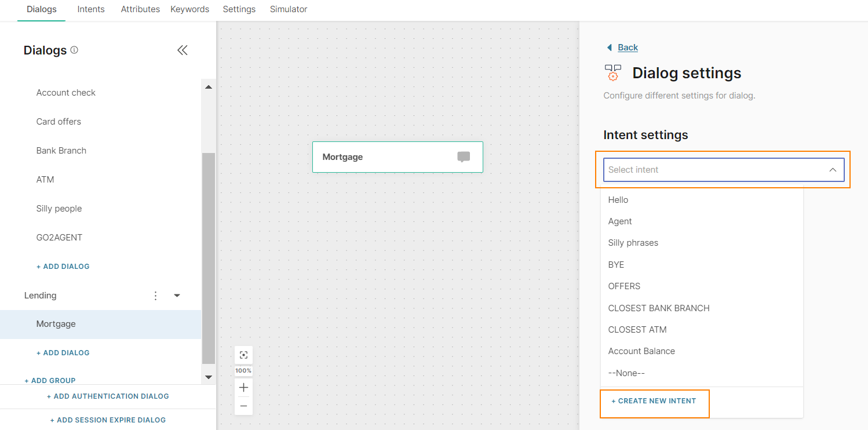The width and height of the screenshot is (868, 430).
Task: Click Add Authentication Dialog
Action: tap(108, 396)
